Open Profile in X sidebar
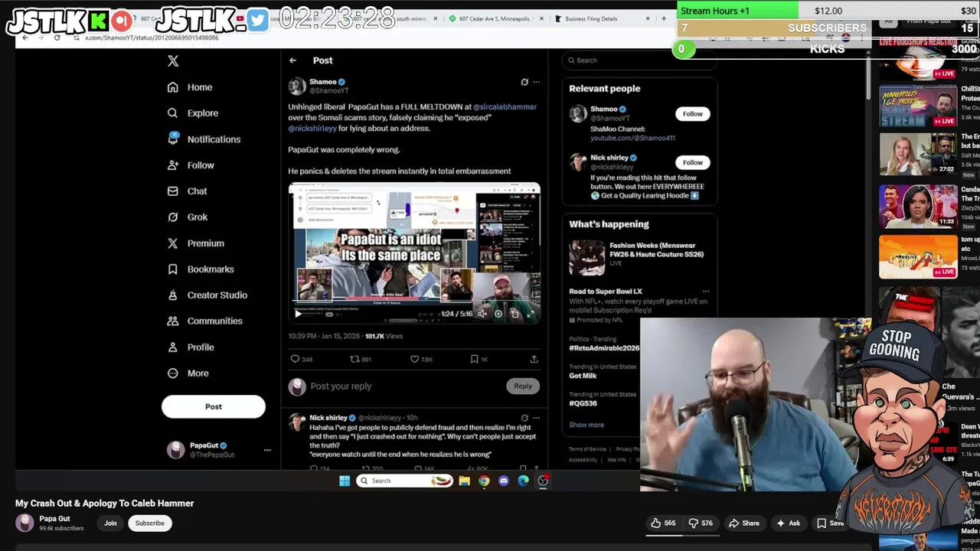The height and width of the screenshot is (551, 980). click(x=191, y=347)
